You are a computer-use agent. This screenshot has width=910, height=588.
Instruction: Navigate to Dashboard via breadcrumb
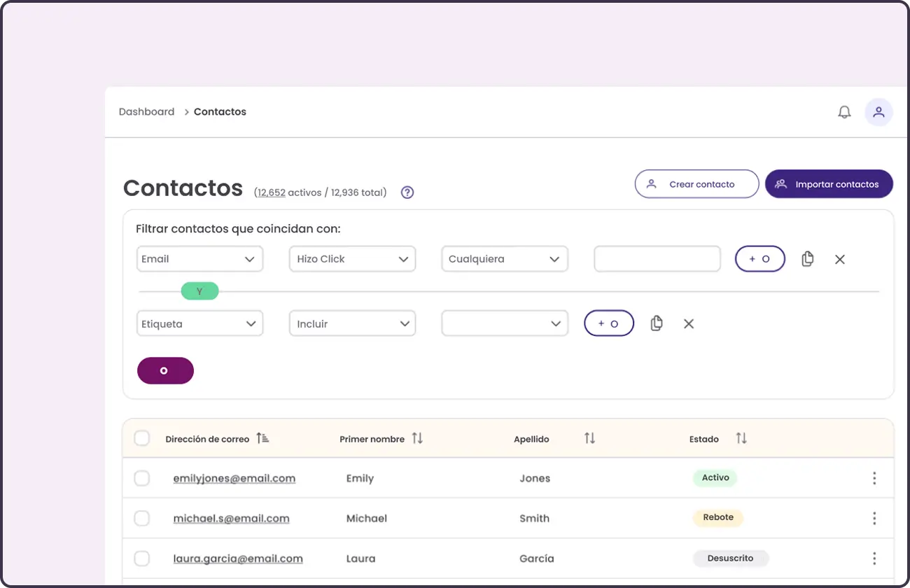coord(146,111)
